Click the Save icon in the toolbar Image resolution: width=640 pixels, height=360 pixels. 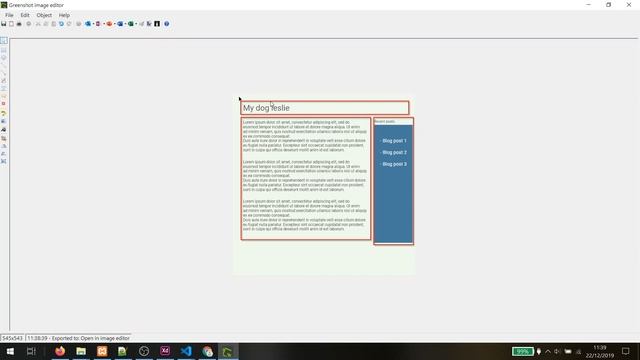[x=3, y=24]
